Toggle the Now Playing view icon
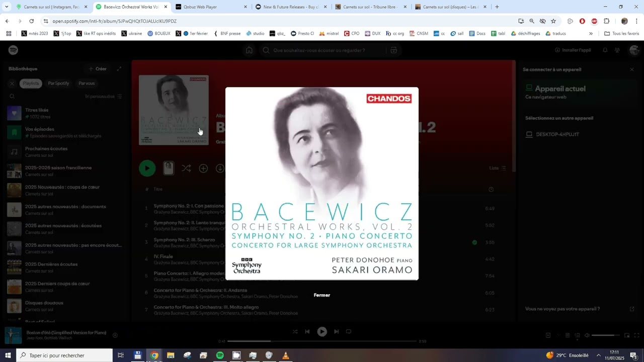This screenshot has height=362, width=644. pos(548,335)
